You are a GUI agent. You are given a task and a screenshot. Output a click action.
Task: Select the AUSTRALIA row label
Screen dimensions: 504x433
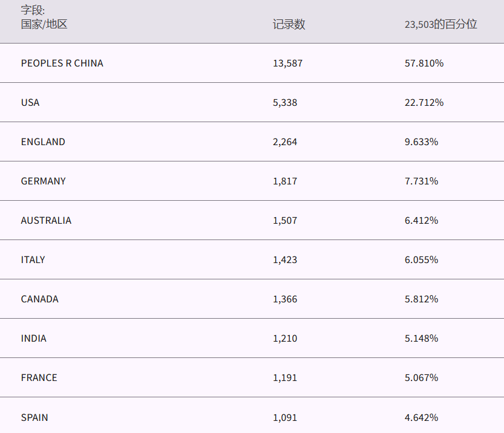pyautogui.click(x=46, y=220)
